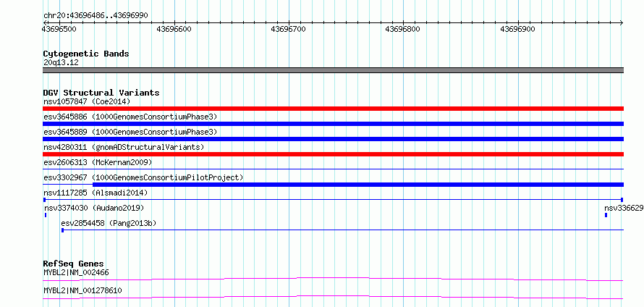Click ruler position 43696600
This screenshot has width=644, height=307.
tap(174, 29)
